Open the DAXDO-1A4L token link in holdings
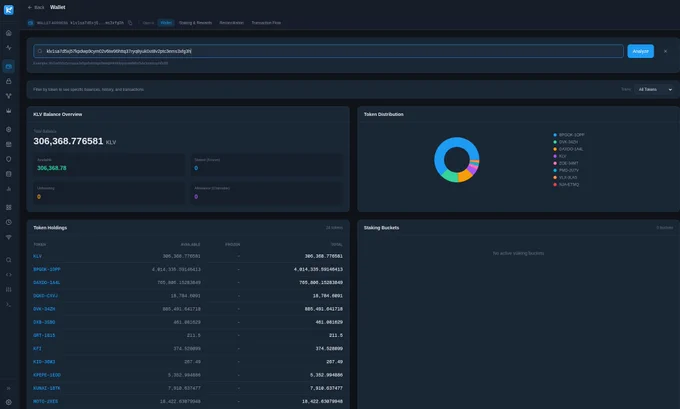The width and height of the screenshot is (680, 409). pyautogui.click(x=46, y=282)
